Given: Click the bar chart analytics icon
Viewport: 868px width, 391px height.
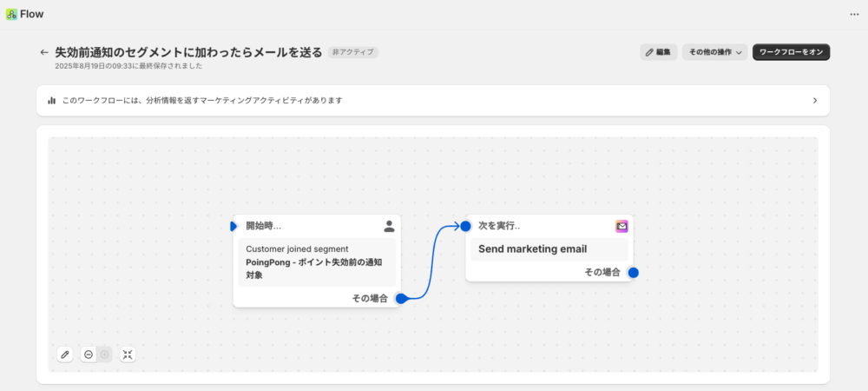Looking at the screenshot, I should (x=51, y=100).
